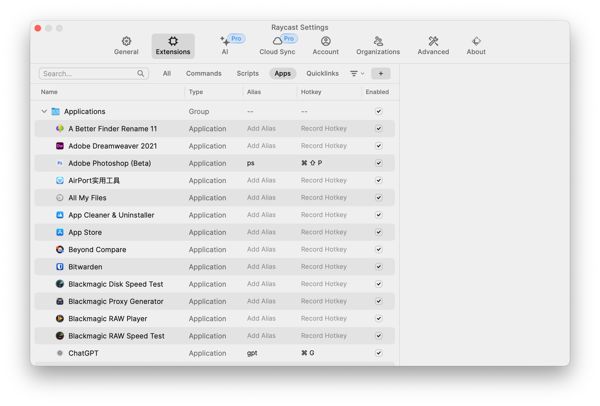Edit the ps alias for Photoshop
The height and width of the screenshot is (406, 600).
click(x=251, y=163)
